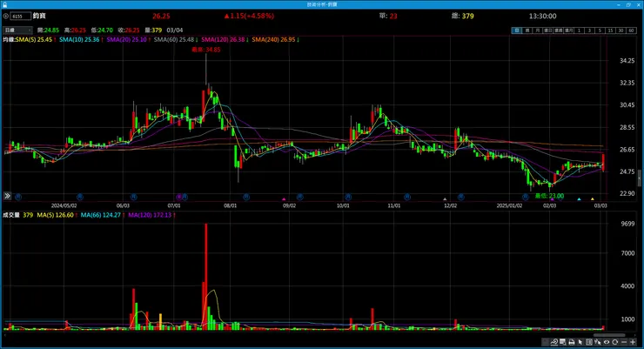Screen dimensions: 644x349
Task: Click the MA(5) 126.60 volume average label
Action: pyautogui.click(x=55, y=215)
